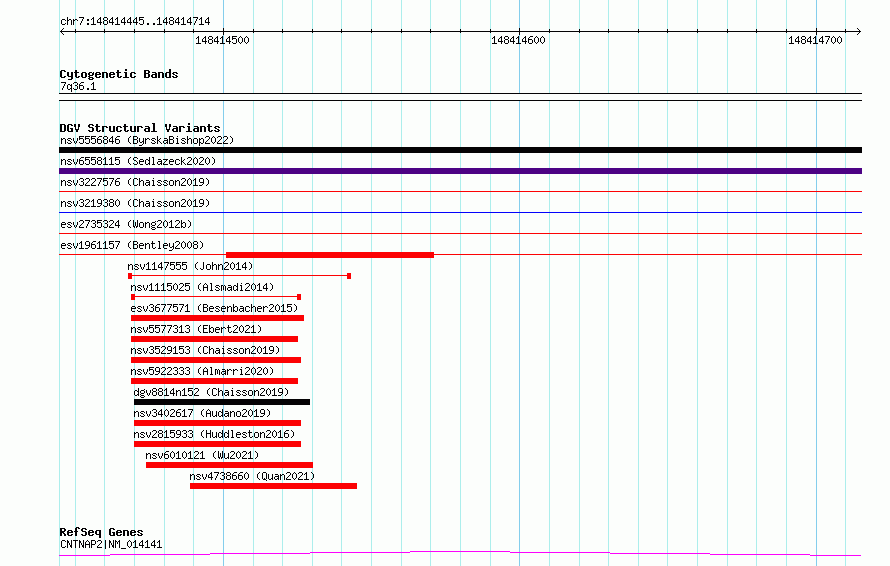Viewport: 890px width, 566px height.
Task: Click the thick red esv1961157 segment
Action: click(330, 255)
